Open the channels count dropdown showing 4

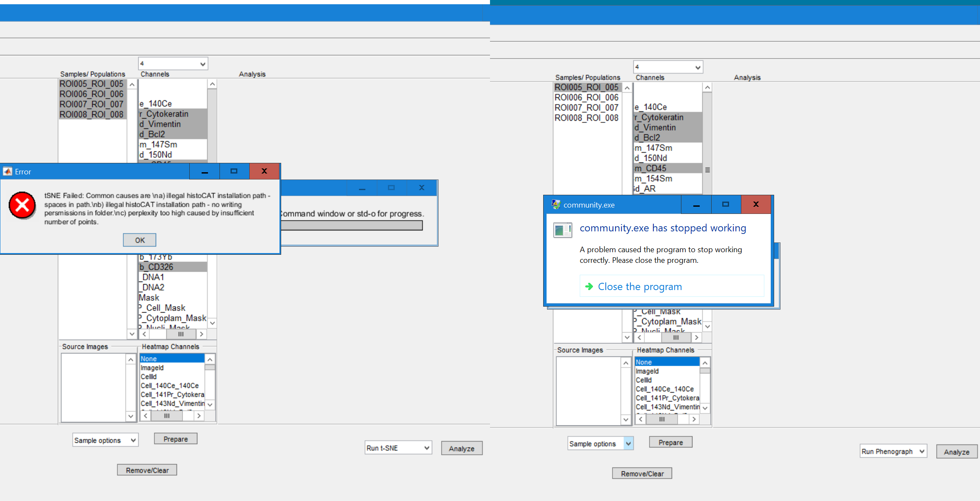tap(173, 63)
